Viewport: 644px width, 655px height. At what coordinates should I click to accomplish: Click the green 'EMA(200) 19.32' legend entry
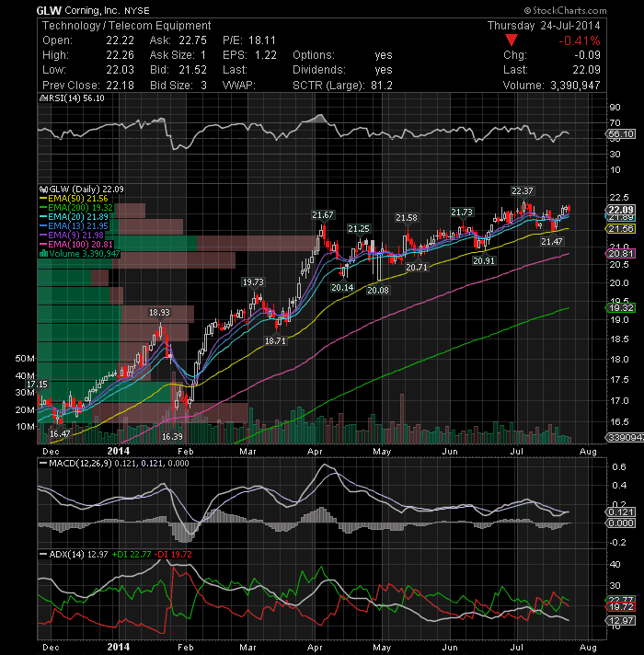[76, 208]
